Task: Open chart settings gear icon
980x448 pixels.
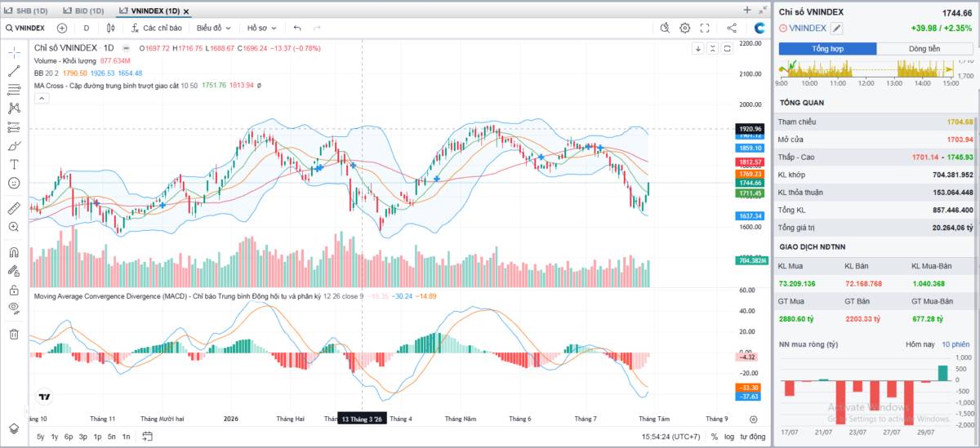Action: (x=685, y=28)
